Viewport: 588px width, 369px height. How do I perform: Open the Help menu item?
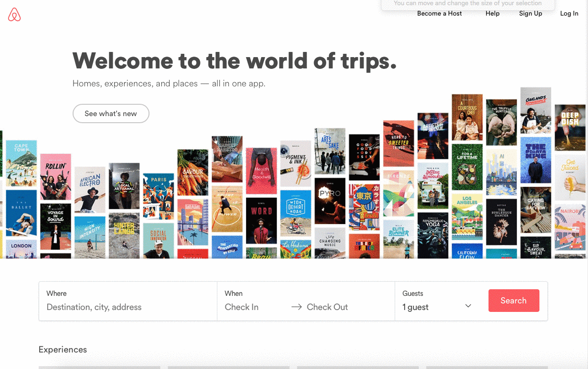[492, 14]
